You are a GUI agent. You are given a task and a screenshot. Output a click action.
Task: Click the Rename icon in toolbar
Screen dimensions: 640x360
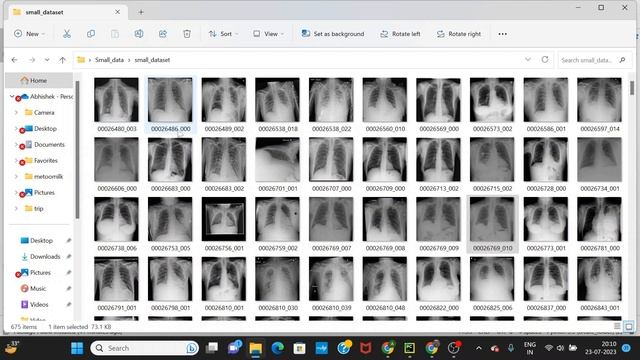coord(139,34)
